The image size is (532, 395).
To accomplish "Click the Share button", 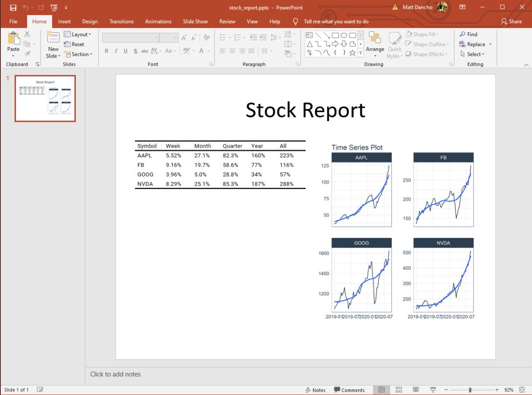I will click(511, 21).
